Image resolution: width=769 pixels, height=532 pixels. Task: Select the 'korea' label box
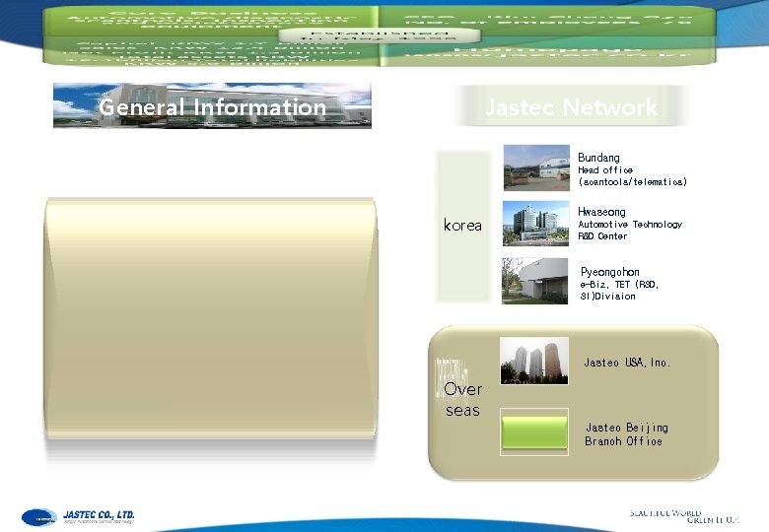pyautogui.click(x=463, y=226)
